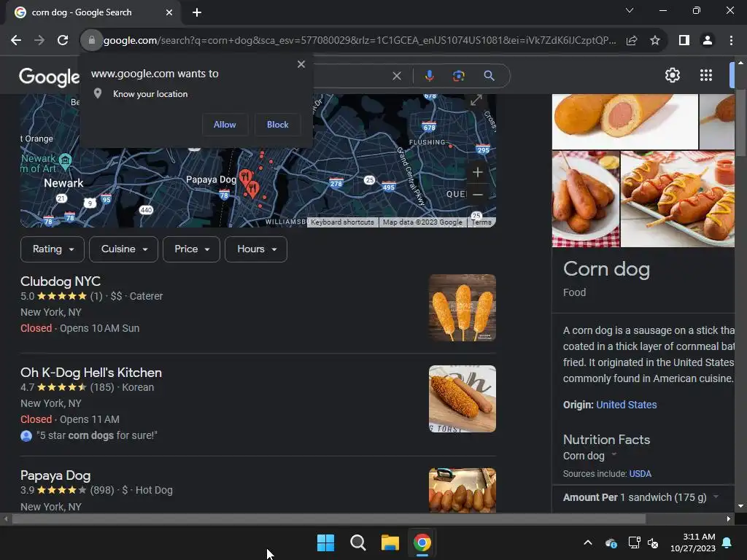Click the tab search chevron
This screenshot has width=747, height=560.
pyautogui.click(x=630, y=10)
